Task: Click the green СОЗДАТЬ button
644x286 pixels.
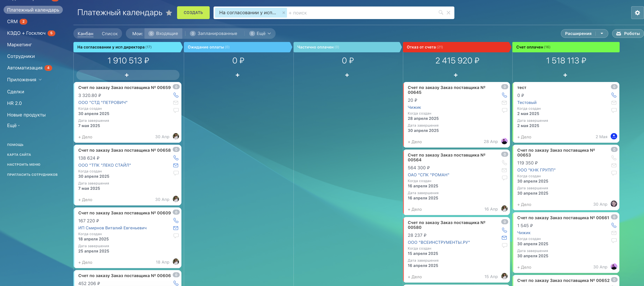Action: 193,13
